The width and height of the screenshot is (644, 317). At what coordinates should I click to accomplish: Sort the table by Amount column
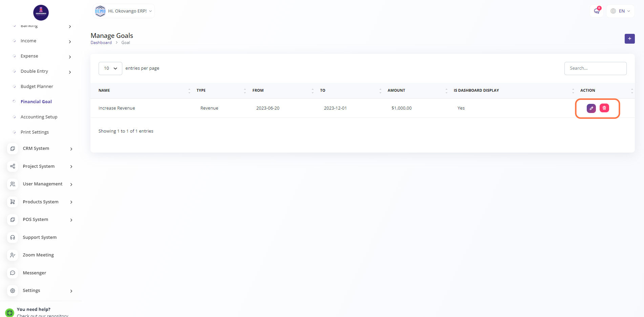(x=396, y=90)
